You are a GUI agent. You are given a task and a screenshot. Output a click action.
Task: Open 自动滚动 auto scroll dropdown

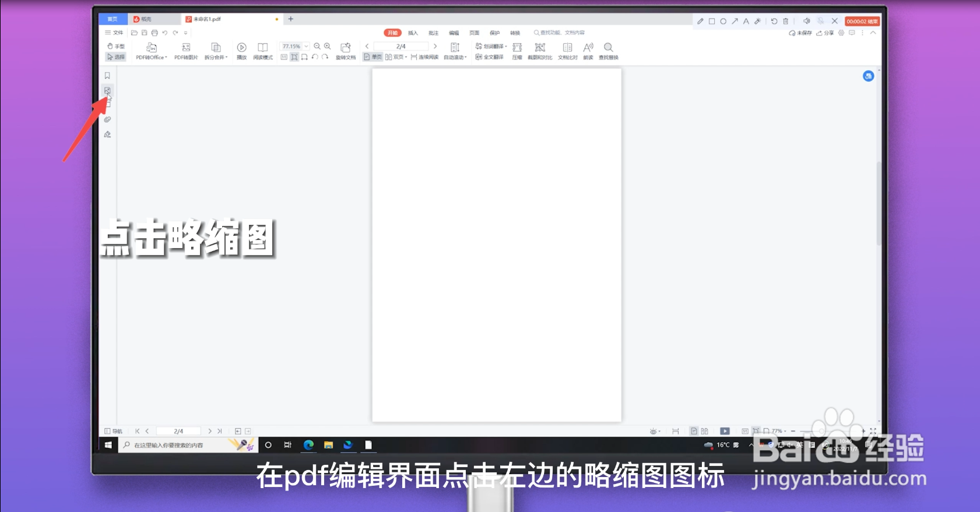[455, 51]
